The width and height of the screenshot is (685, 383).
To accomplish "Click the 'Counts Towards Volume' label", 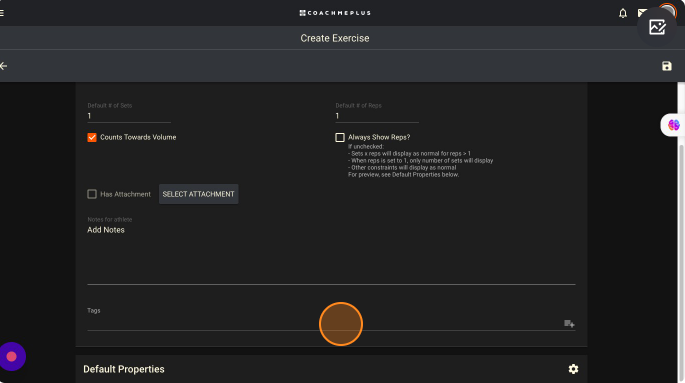I will (x=138, y=137).
